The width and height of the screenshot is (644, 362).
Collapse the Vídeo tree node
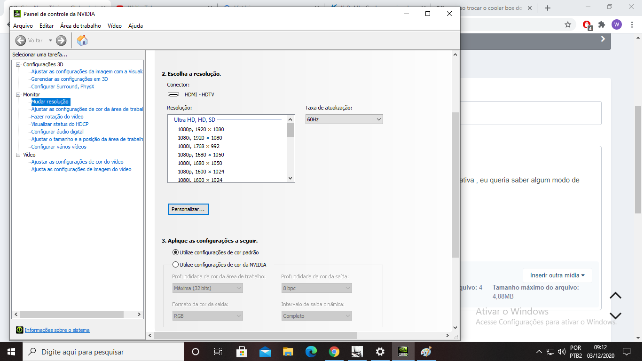18,155
